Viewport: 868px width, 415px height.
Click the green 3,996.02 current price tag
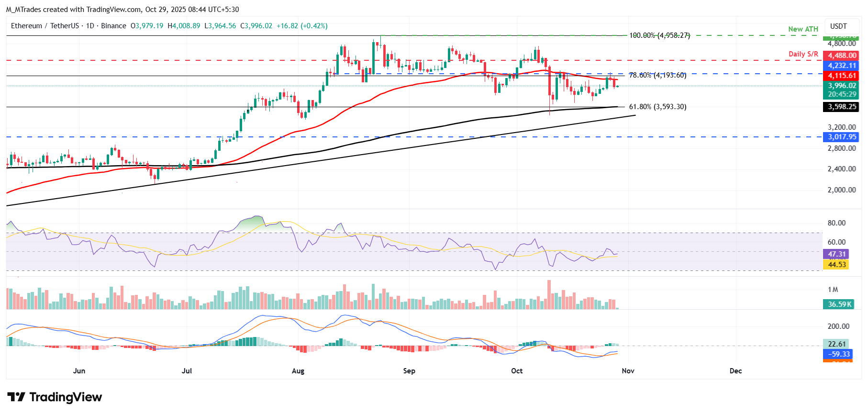point(842,86)
